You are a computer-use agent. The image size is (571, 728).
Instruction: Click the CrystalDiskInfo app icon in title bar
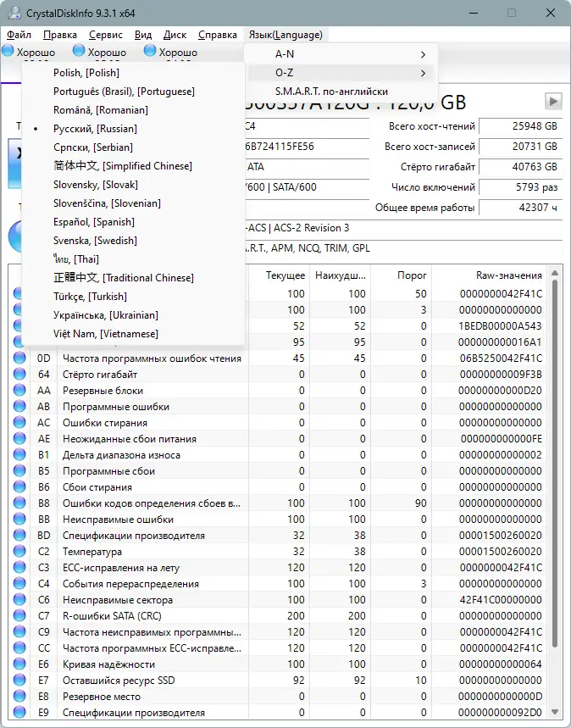[14, 13]
